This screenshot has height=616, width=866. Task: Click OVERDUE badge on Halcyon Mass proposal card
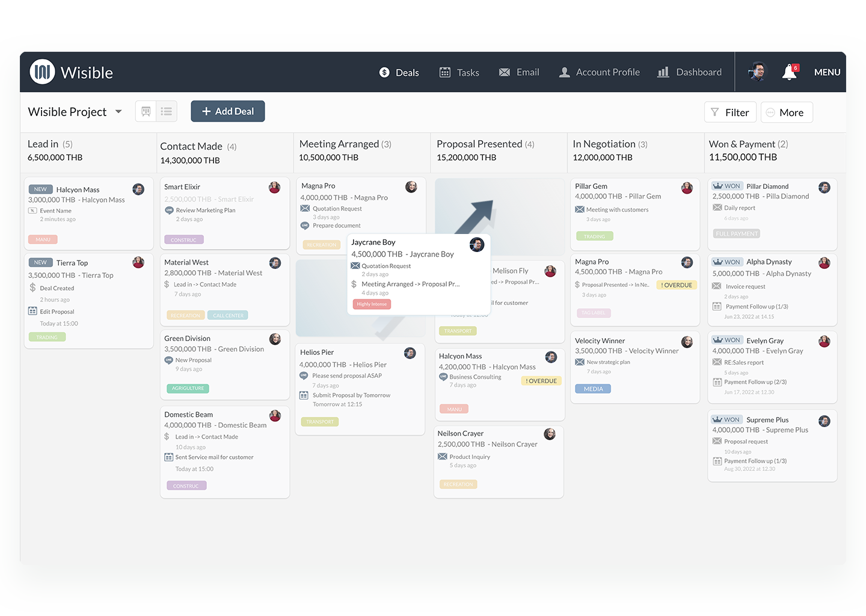541,381
